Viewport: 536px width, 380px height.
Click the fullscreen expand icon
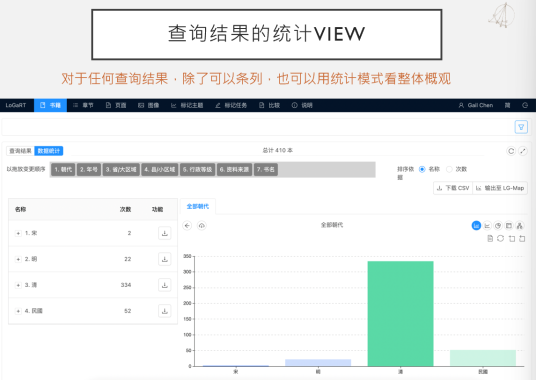[x=523, y=151]
